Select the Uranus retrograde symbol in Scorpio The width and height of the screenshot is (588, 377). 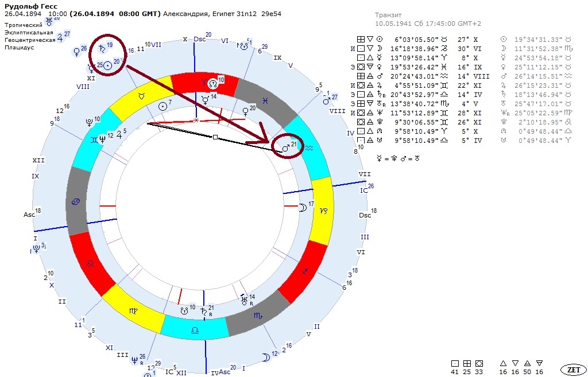click(x=245, y=300)
